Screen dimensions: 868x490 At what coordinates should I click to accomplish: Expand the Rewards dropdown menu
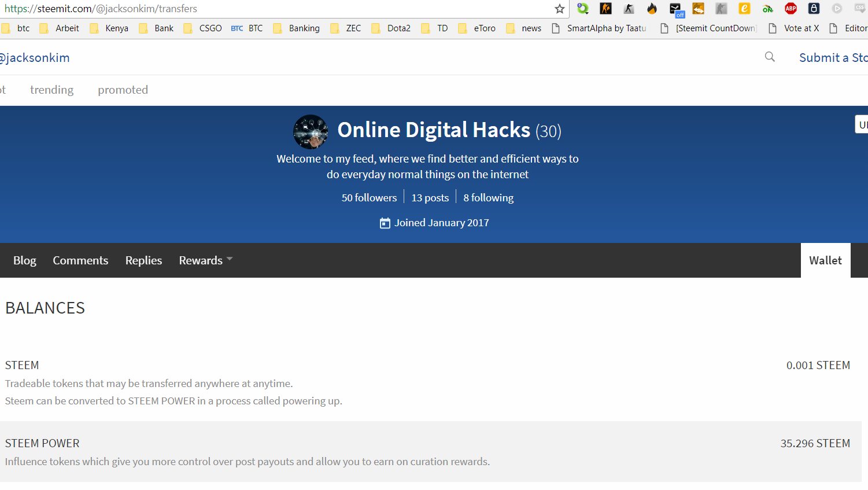coord(206,260)
